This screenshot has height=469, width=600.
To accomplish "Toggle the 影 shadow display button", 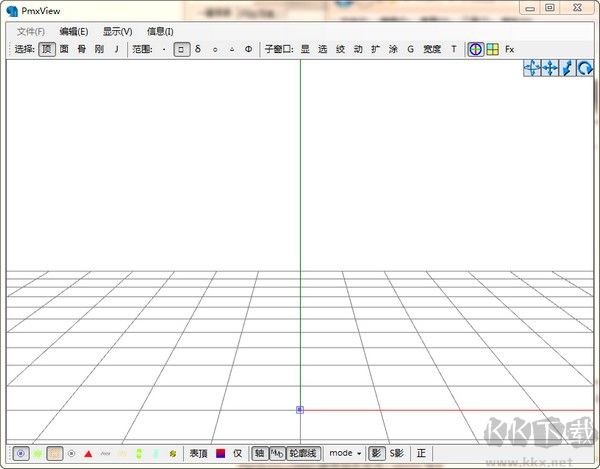I will (376, 453).
